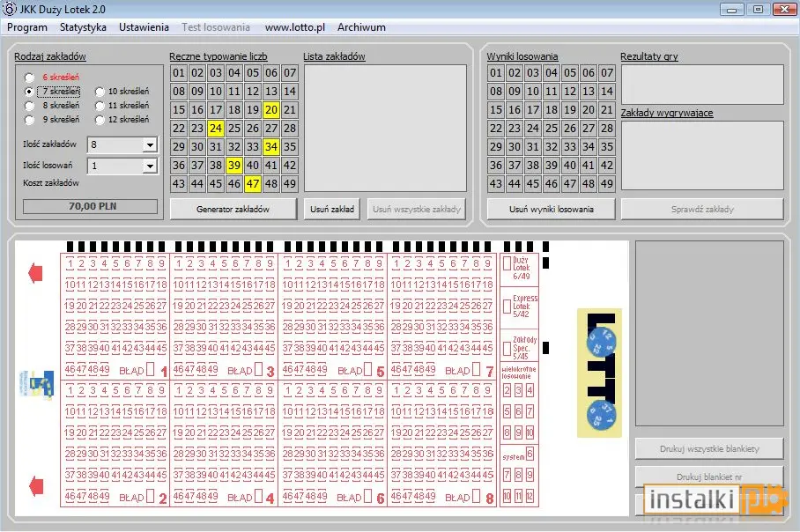Click the Drukuj wszystkie blankiety button
Image resolution: width=800 pixels, height=532 pixels.
click(709, 449)
